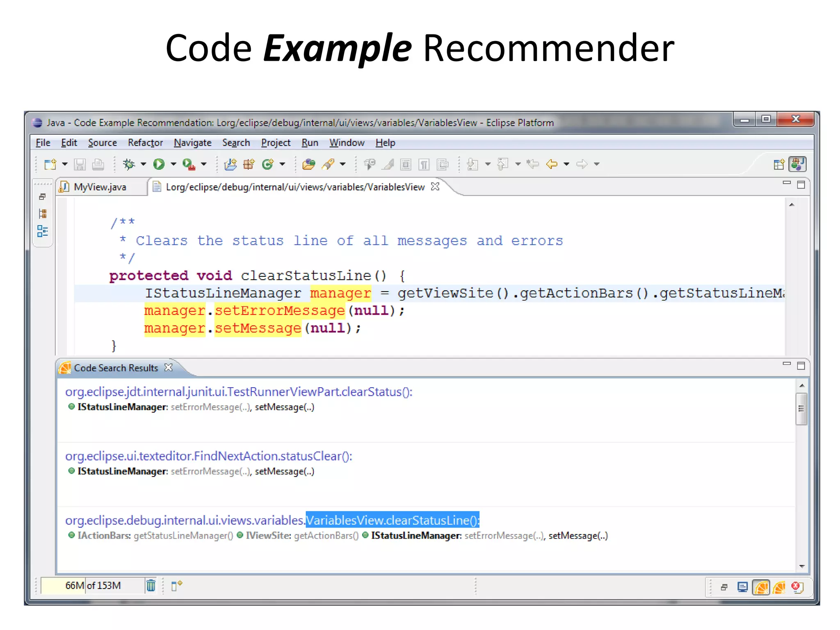The width and height of the screenshot is (840, 630).
Task: Open the Outline fast view icon
Action: pyautogui.click(x=43, y=231)
